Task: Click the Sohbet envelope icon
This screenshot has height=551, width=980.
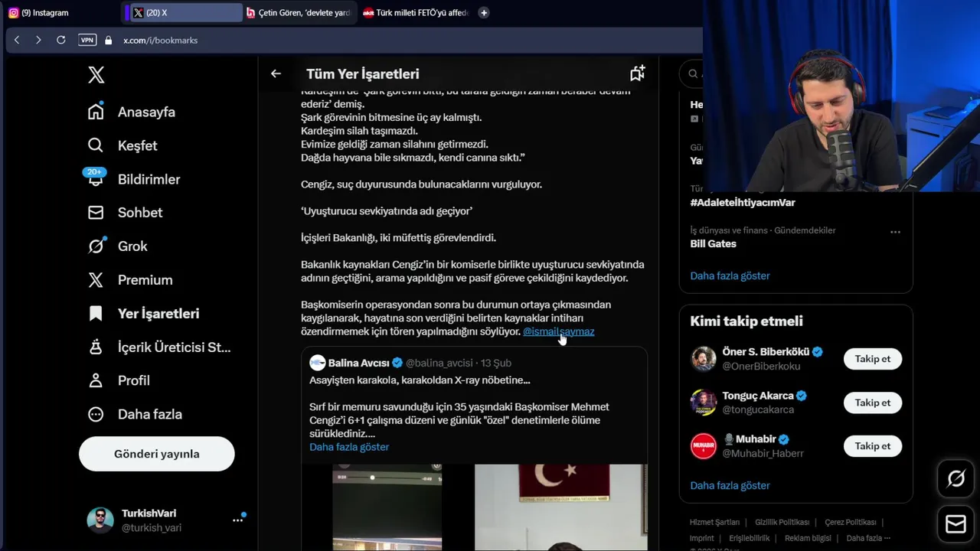Action: pos(96,213)
